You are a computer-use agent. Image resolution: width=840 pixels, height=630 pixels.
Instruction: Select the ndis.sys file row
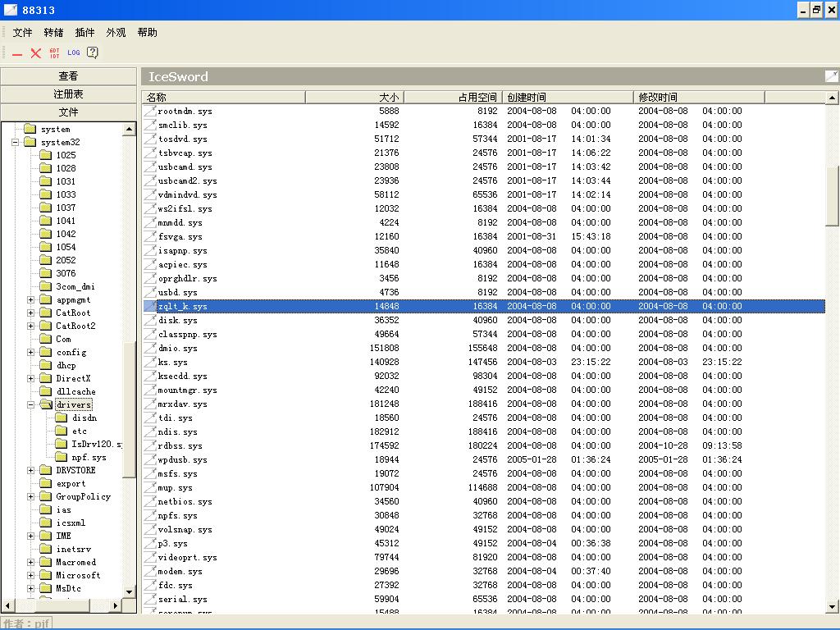178,432
